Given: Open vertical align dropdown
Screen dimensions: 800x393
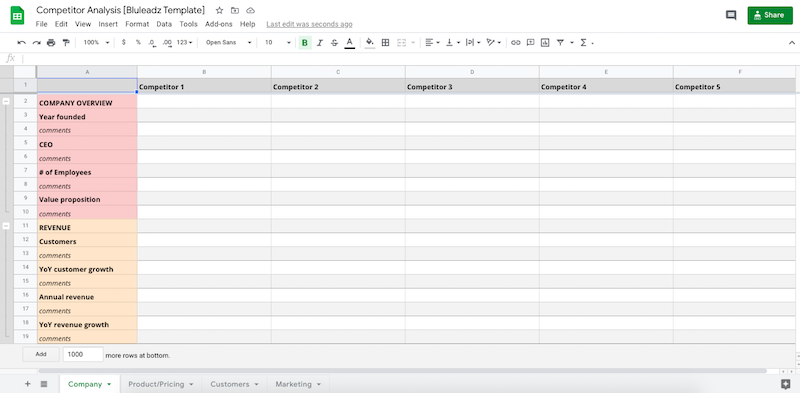Looking at the screenshot, I should [453, 43].
